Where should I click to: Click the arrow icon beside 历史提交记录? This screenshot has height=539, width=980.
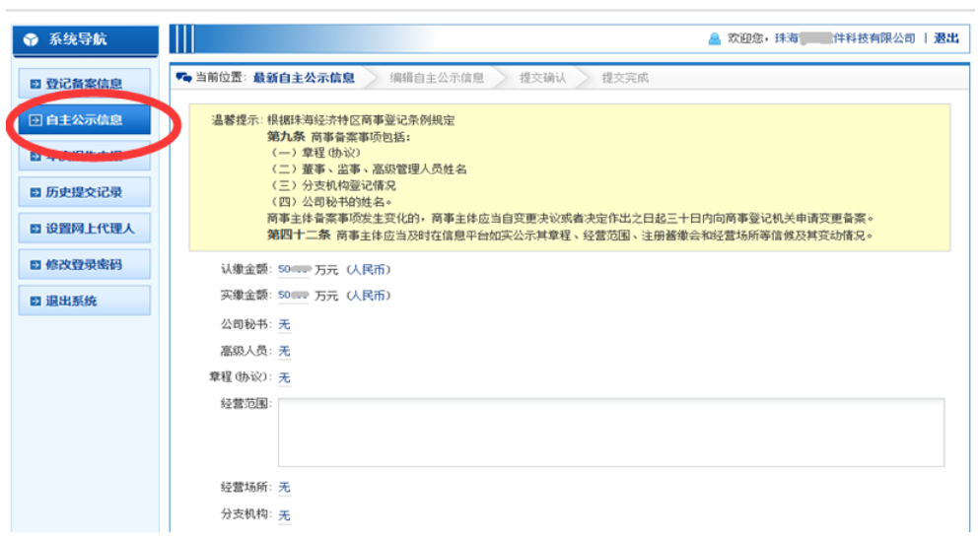click(35, 192)
